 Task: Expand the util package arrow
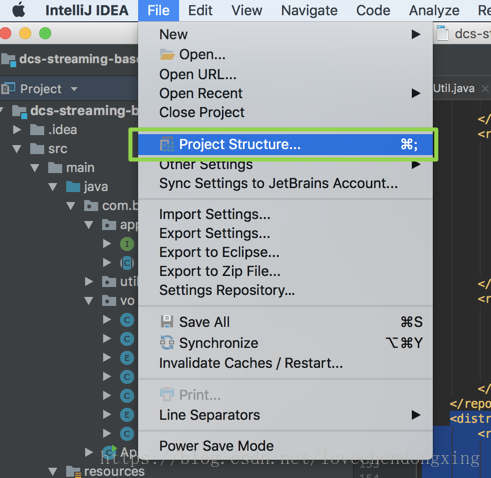(x=89, y=282)
